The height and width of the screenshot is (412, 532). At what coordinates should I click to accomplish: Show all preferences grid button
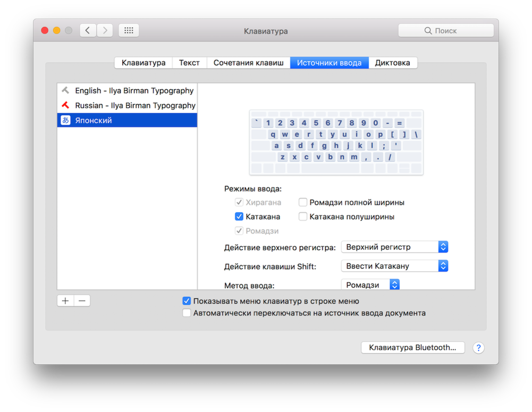(129, 30)
